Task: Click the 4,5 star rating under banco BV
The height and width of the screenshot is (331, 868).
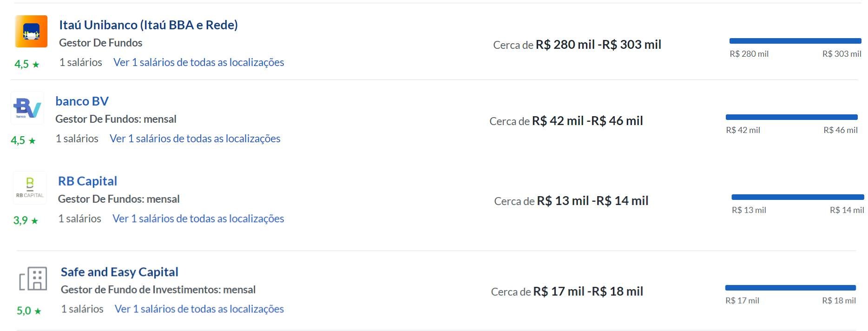Action: pos(23,140)
